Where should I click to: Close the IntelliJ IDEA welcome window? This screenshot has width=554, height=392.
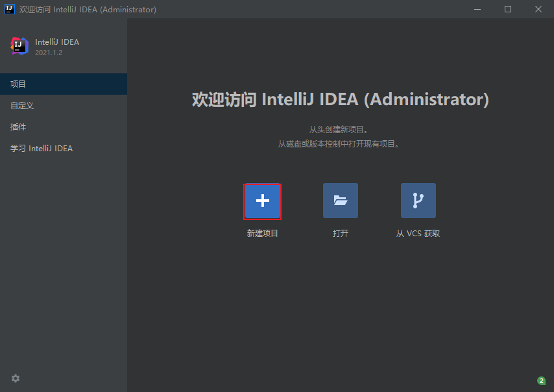[538, 9]
